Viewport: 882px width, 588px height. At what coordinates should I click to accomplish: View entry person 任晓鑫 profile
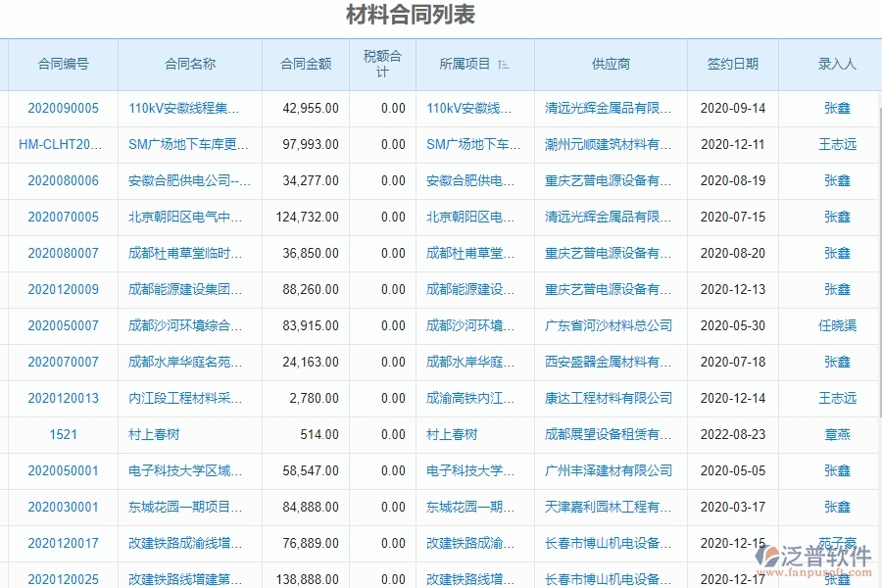[838, 325]
